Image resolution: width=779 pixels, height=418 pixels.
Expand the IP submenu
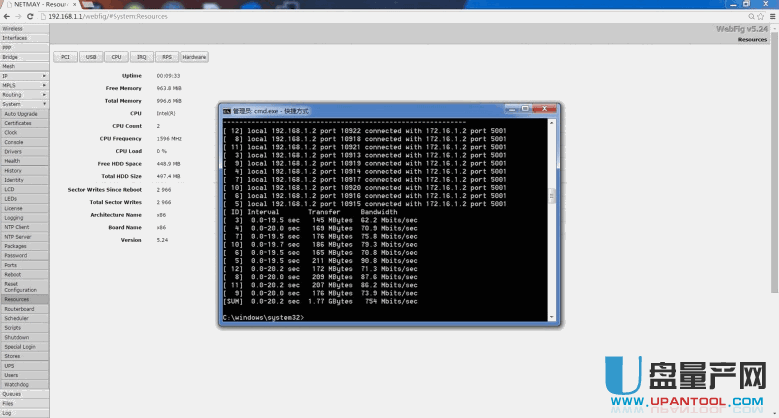pyautogui.click(x=44, y=76)
